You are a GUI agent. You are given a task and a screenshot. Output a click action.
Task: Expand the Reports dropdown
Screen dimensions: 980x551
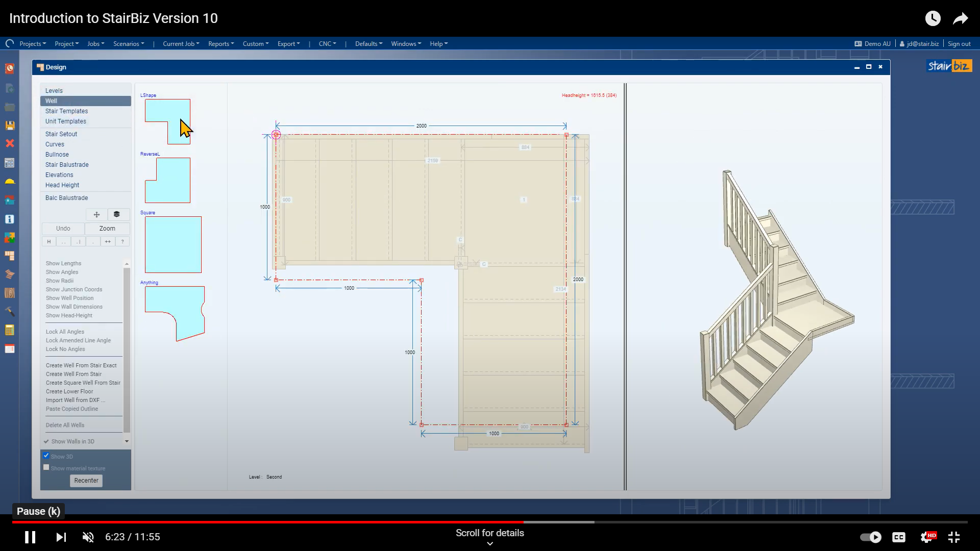221,44
